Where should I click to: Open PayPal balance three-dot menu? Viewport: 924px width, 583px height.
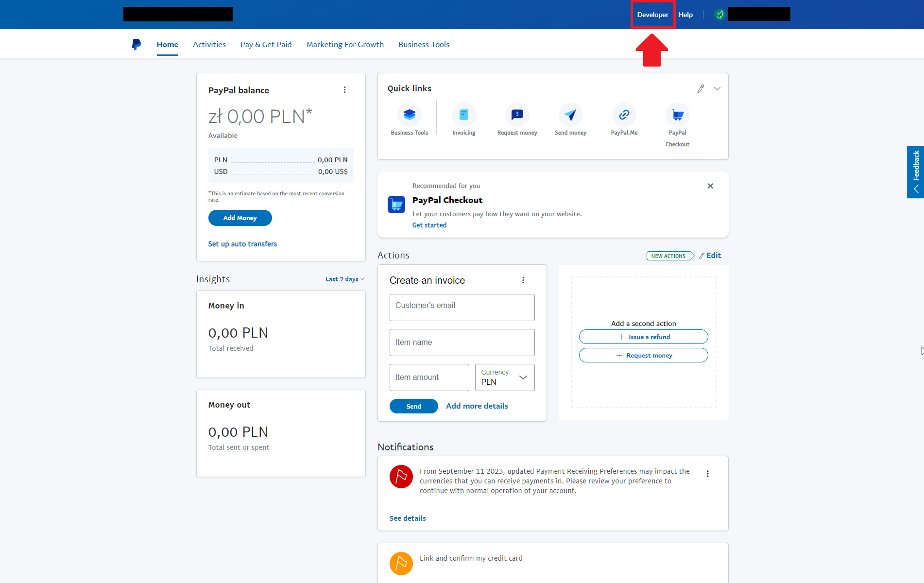345,90
